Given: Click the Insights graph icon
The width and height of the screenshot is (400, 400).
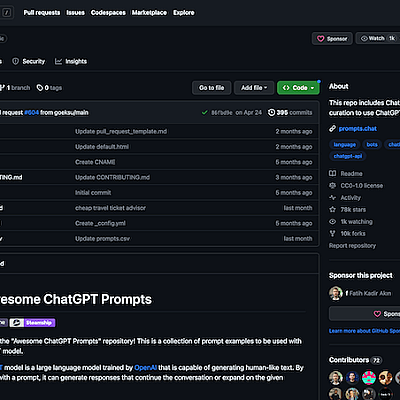Looking at the screenshot, I should click(58, 61).
